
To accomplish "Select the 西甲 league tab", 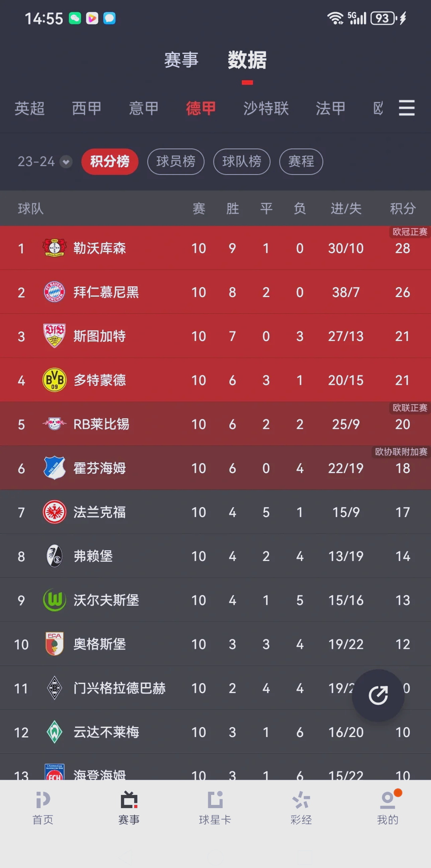I will pyautogui.click(x=87, y=109).
